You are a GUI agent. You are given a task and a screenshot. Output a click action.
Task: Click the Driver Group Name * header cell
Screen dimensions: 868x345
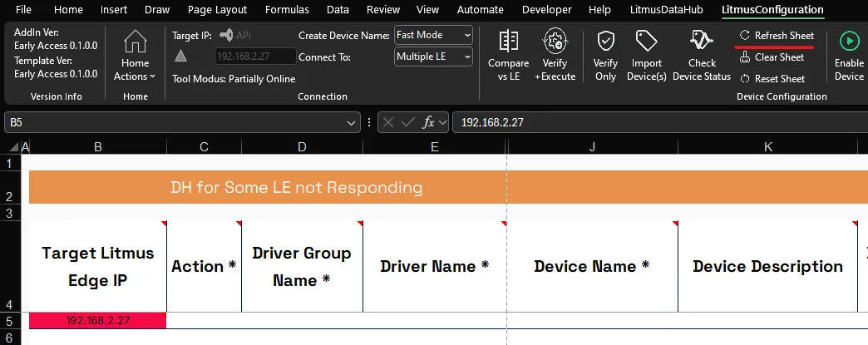point(302,266)
